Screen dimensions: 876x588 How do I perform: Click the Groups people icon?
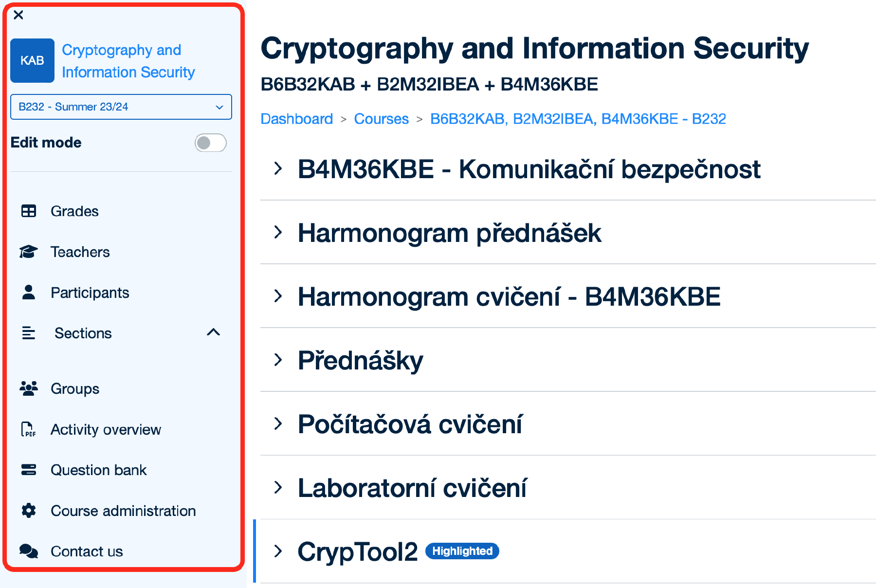pyautogui.click(x=29, y=388)
